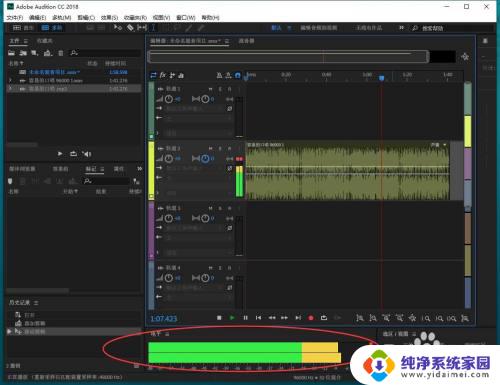This screenshot has width=500, height=385.
Task: Toggle Auto-play in Files panel preview
Action: click(87, 154)
